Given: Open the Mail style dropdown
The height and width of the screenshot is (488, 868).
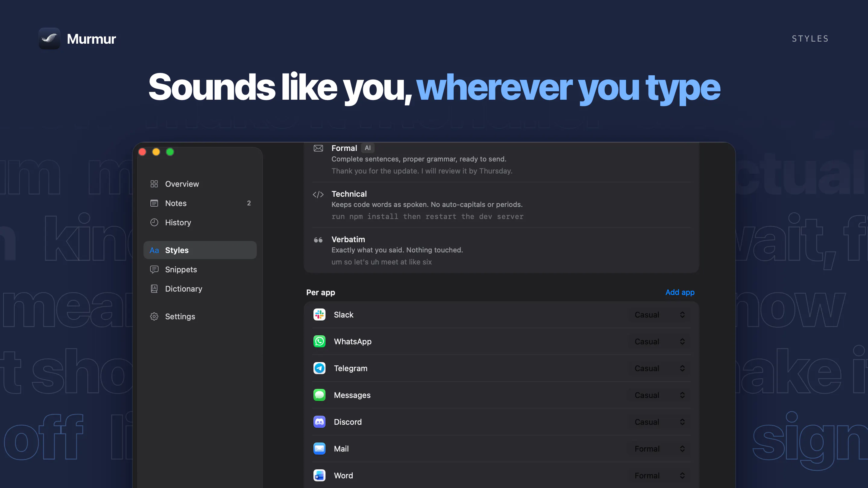Looking at the screenshot, I should (659, 449).
